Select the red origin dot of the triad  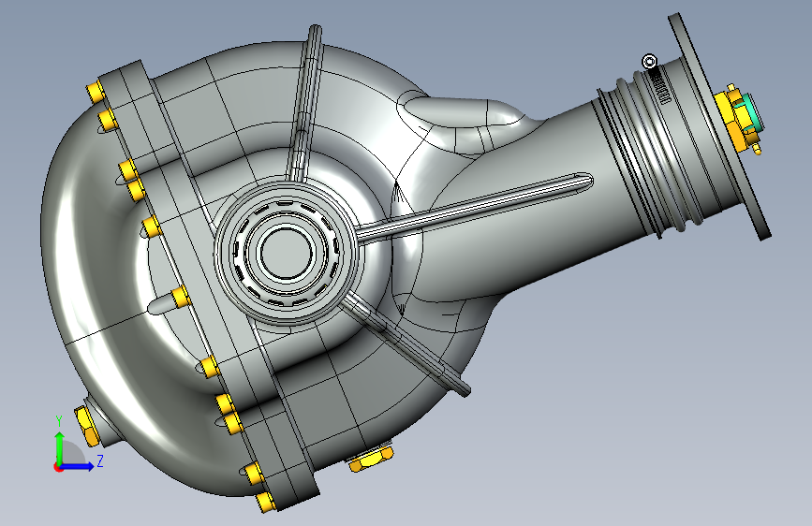coord(57,467)
